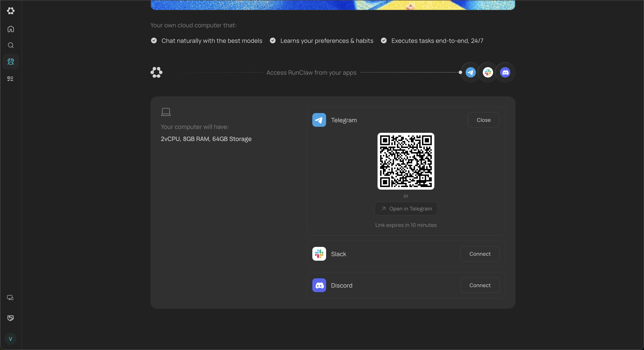Click checkmark icon beside Learns your preferences
The height and width of the screenshot is (350, 644).
pyautogui.click(x=273, y=40)
